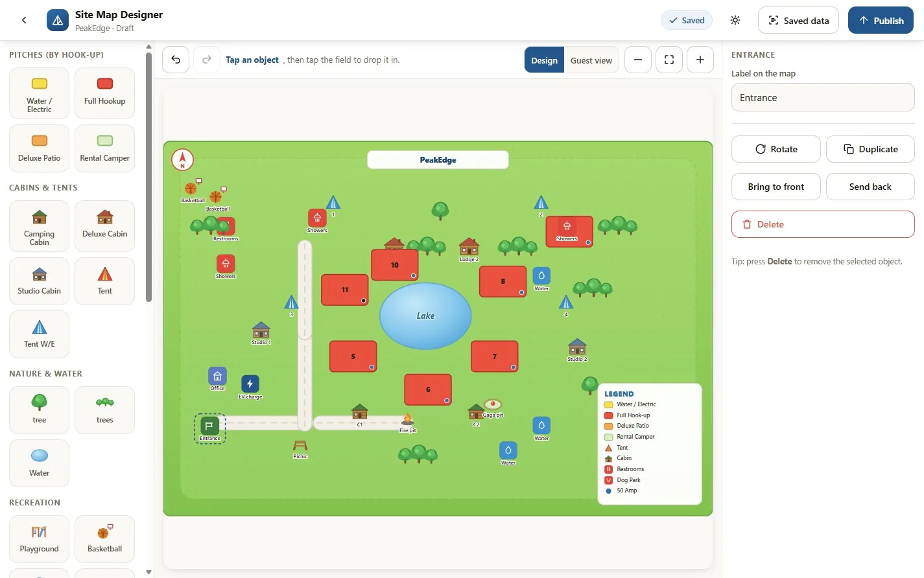924x578 pixels.
Task: Switch to Guest view
Action: (x=591, y=60)
